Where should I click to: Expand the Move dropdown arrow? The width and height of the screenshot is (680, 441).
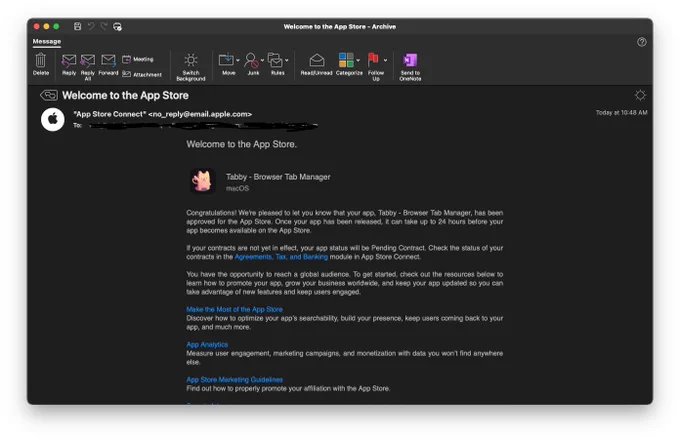click(238, 60)
